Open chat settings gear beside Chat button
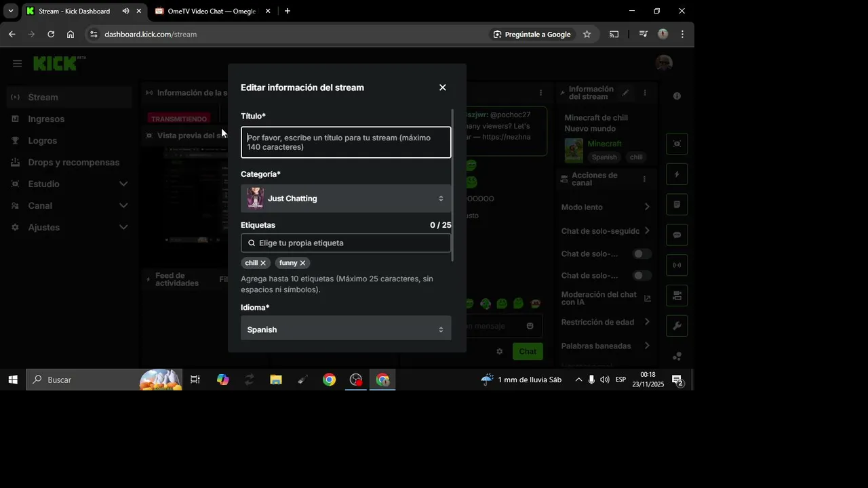 (x=500, y=351)
